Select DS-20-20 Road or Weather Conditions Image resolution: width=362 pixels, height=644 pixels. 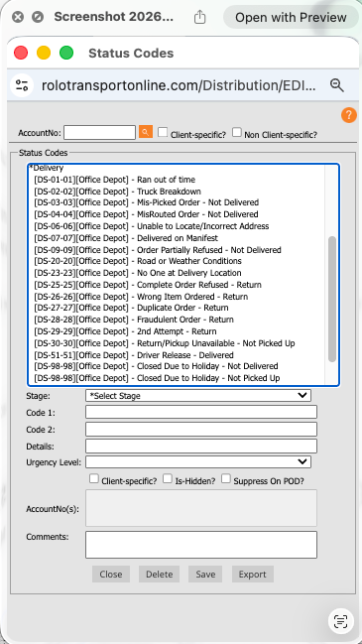click(x=177, y=261)
